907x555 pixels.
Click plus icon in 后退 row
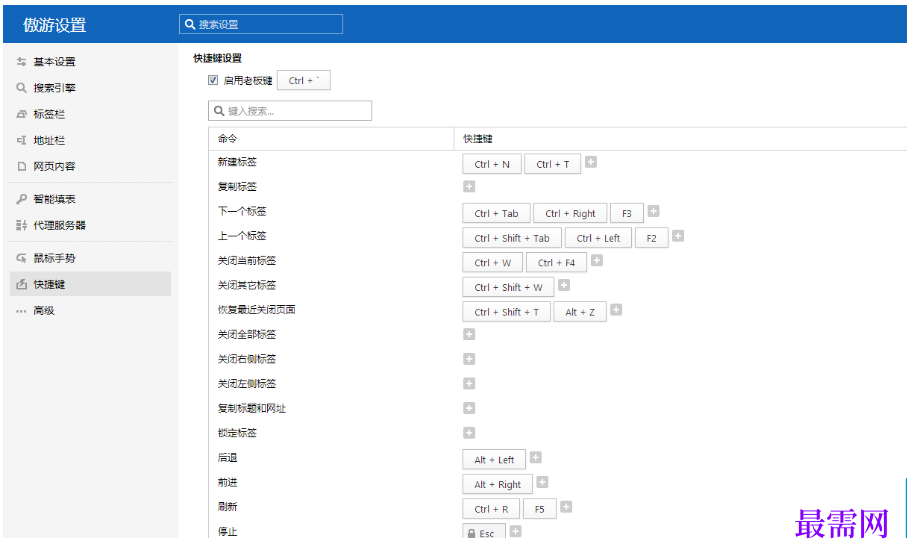(536, 458)
